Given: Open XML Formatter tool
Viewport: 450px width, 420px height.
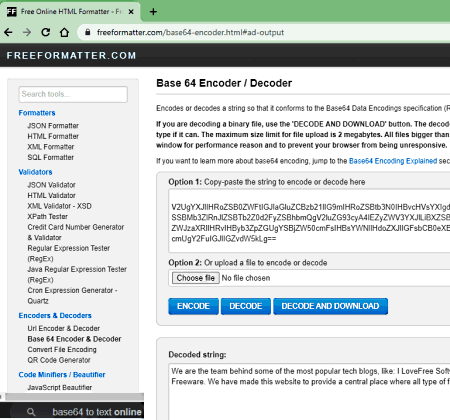Looking at the screenshot, I should 51,147.
